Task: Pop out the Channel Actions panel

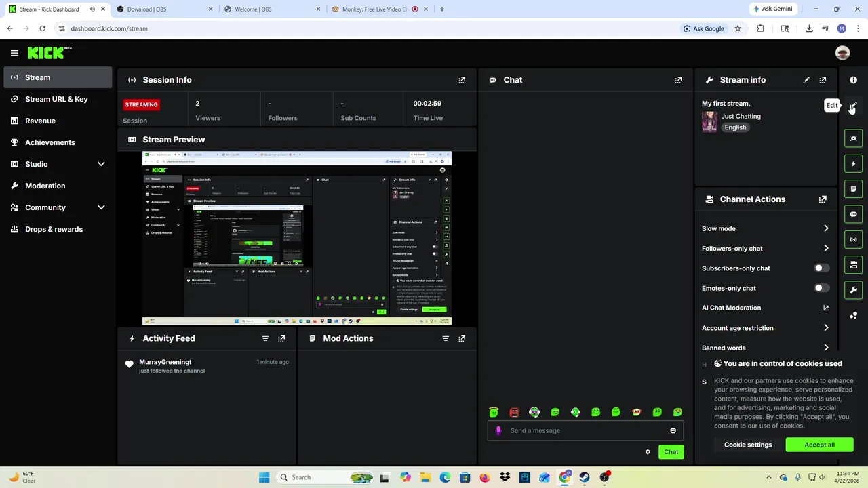Action: pos(823,199)
